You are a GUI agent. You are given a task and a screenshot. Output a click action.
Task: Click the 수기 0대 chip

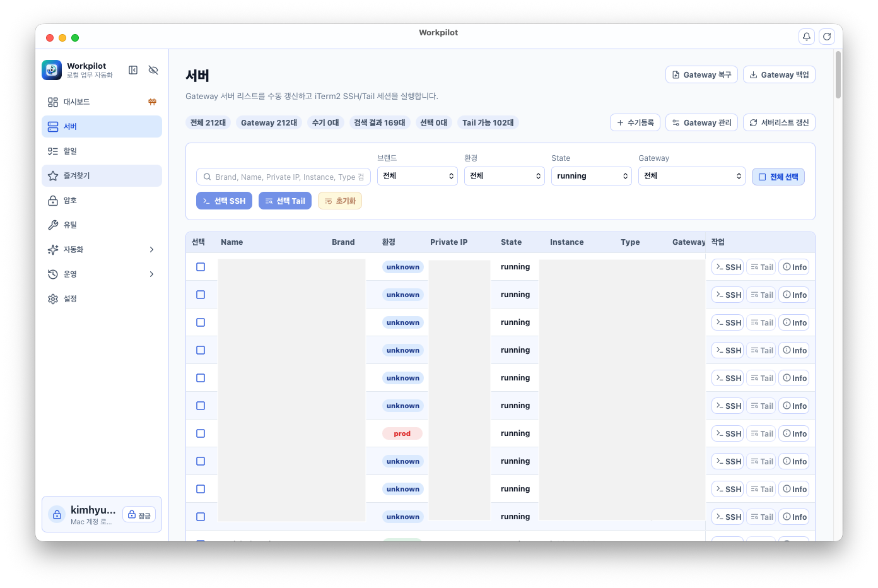coord(325,122)
